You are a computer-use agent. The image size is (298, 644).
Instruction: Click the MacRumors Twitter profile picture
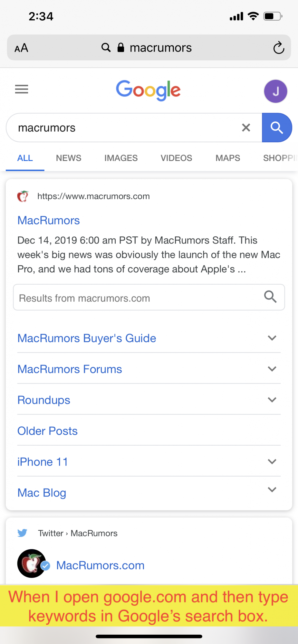coord(32,563)
